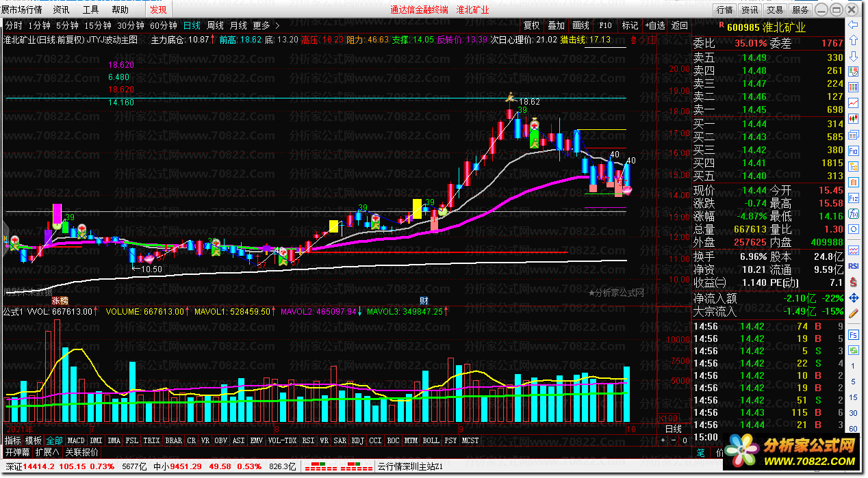Click the up arrow in the right sidebar

pos(853,40)
